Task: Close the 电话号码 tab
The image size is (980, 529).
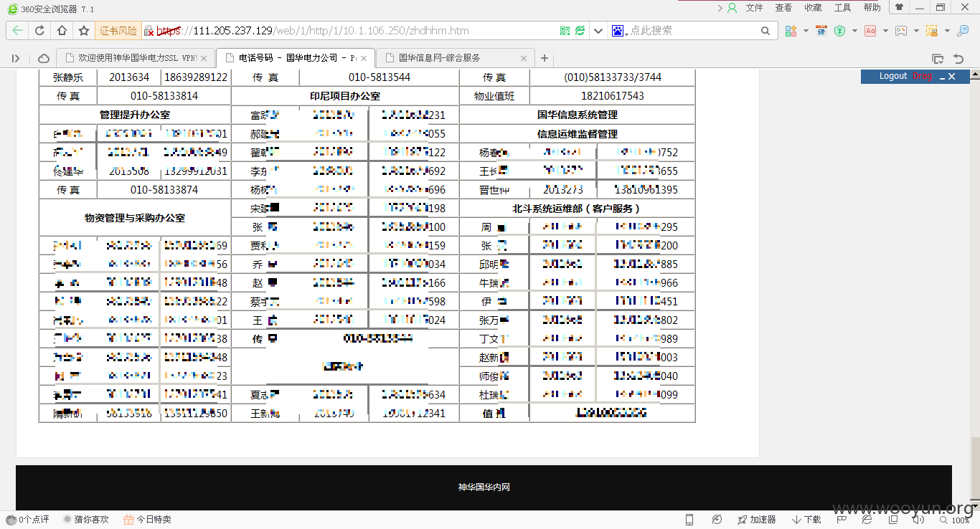Action: click(364, 58)
